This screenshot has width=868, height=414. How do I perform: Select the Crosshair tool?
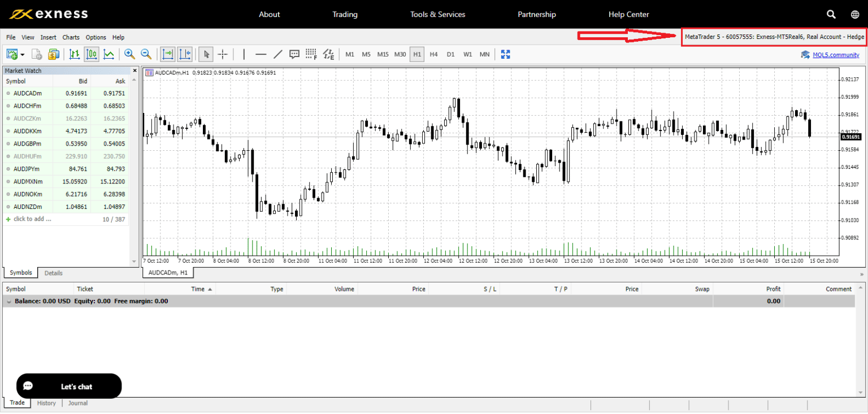click(x=222, y=54)
